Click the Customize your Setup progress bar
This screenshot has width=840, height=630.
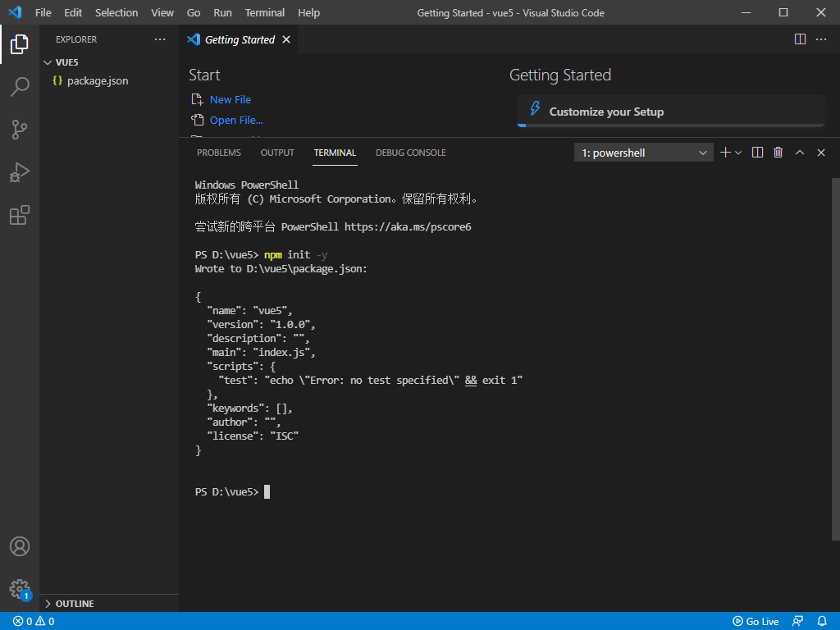click(x=671, y=126)
